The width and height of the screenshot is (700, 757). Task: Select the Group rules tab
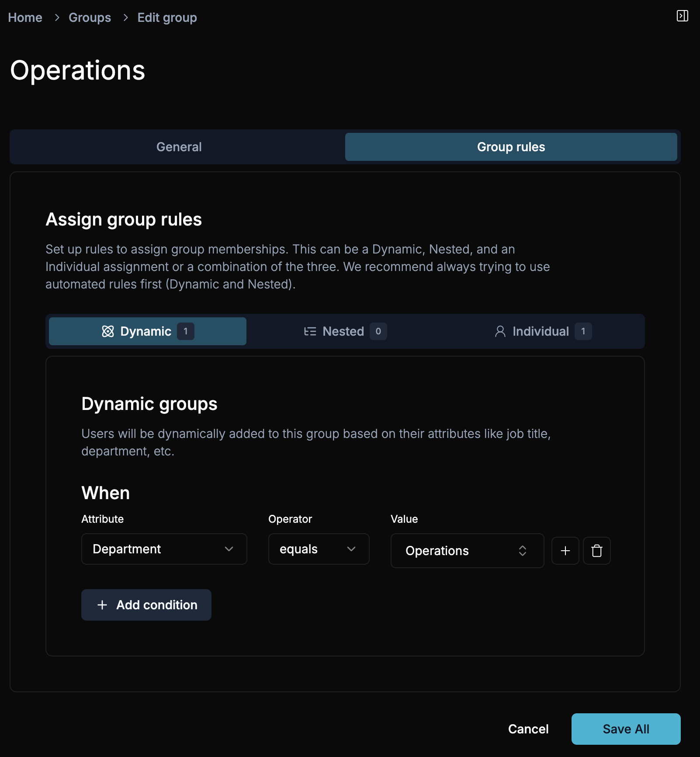pyautogui.click(x=510, y=147)
